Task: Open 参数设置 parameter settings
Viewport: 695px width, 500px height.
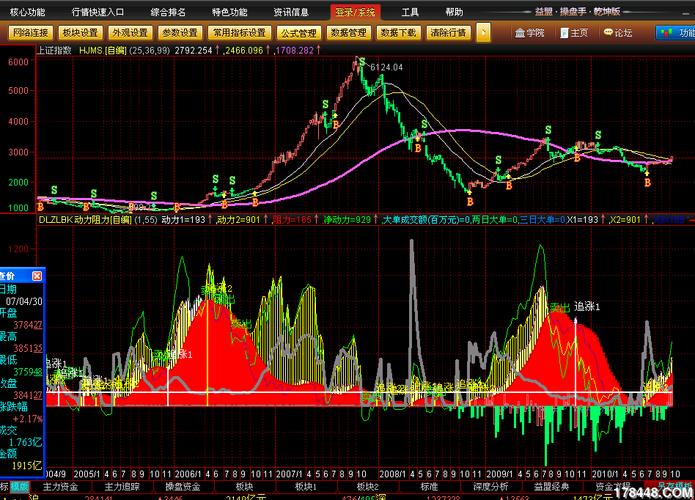Action: coord(180,33)
